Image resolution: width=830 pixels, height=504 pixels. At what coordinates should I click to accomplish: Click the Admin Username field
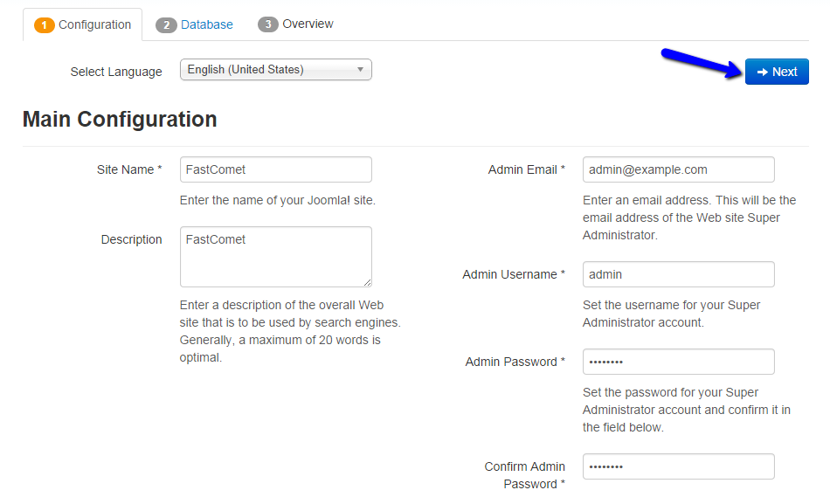click(678, 274)
